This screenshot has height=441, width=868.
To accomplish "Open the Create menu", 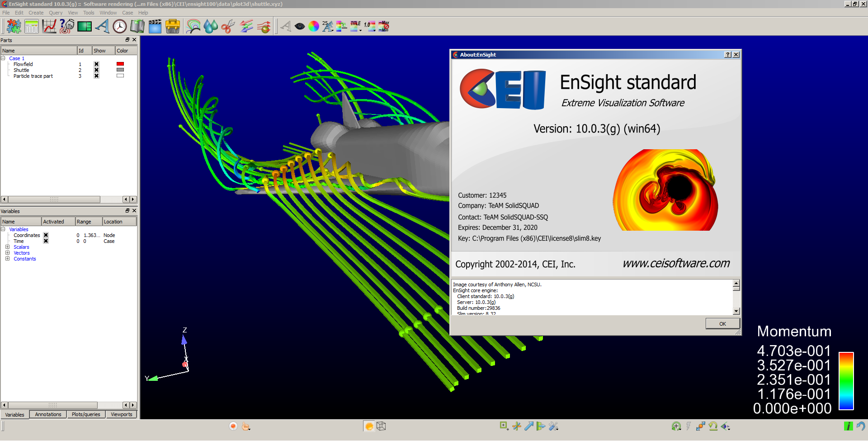I will tap(36, 13).
